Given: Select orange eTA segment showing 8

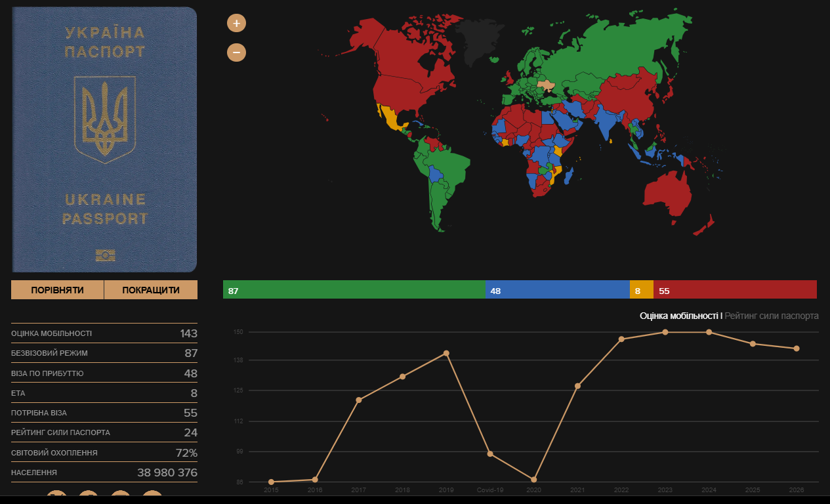Looking at the screenshot, I should pos(641,289).
